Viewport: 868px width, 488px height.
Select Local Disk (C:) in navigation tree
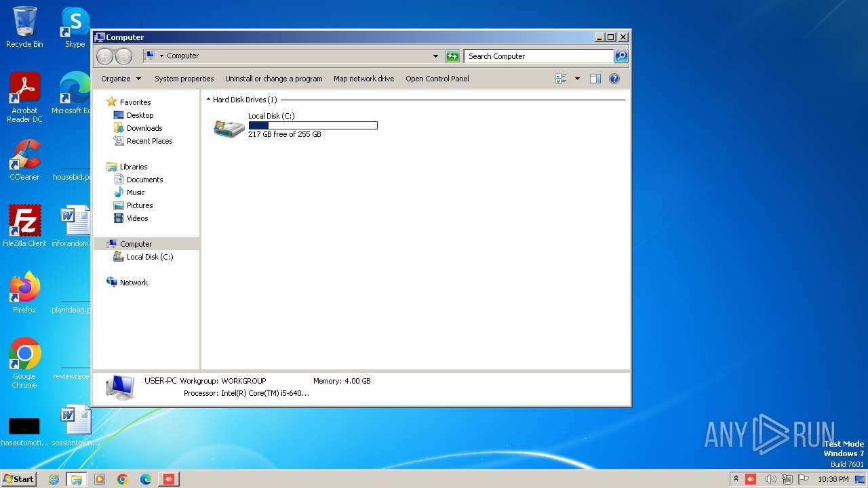pos(150,257)
